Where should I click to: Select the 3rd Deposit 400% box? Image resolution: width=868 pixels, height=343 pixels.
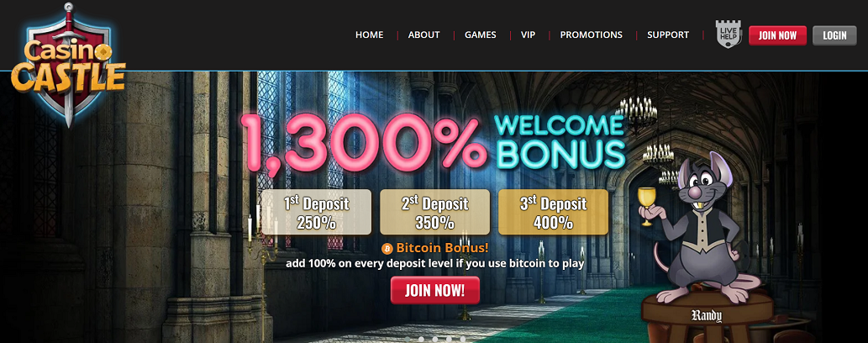(553, 212)
